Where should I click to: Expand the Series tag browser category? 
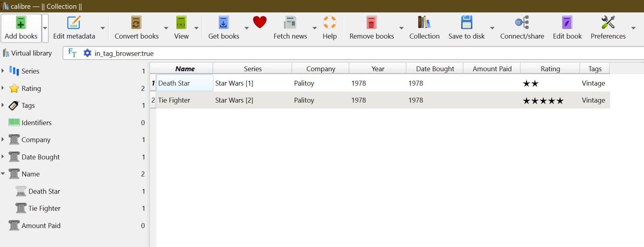[x=3, y=71]
